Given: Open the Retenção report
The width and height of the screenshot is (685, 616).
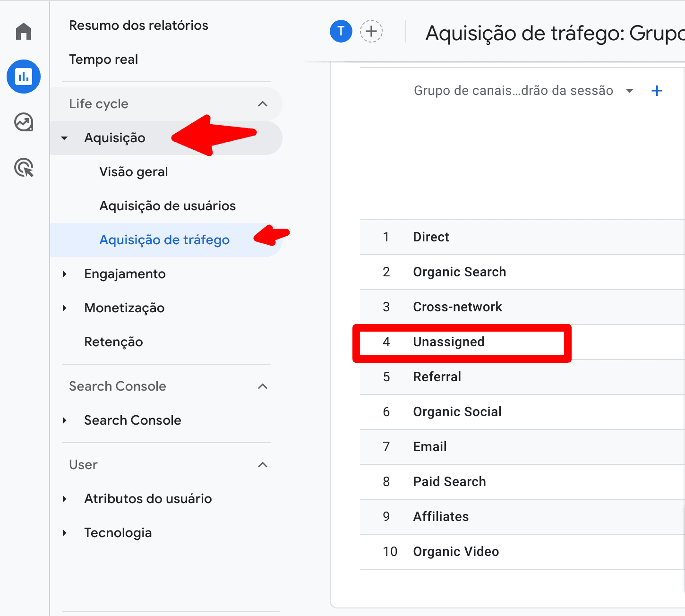Looking at the screenshot, I should point(113,342).
